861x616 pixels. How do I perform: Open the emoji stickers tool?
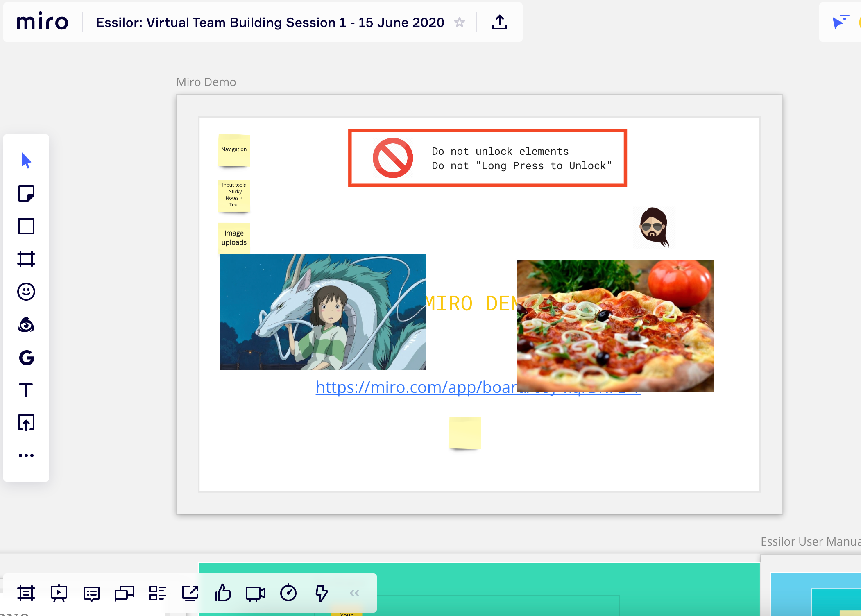(26, 292)
